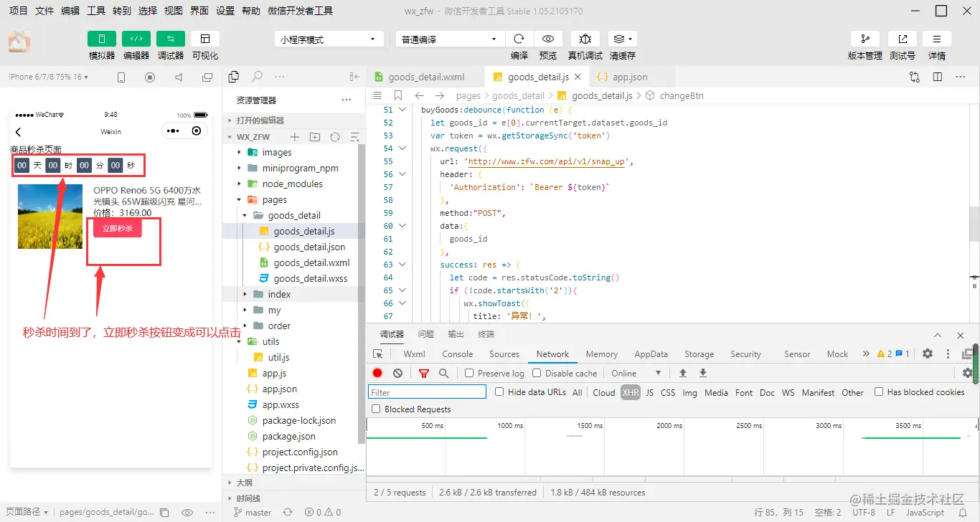
Task: Open the Test Account icon
Action: click(x=903, y=39)
